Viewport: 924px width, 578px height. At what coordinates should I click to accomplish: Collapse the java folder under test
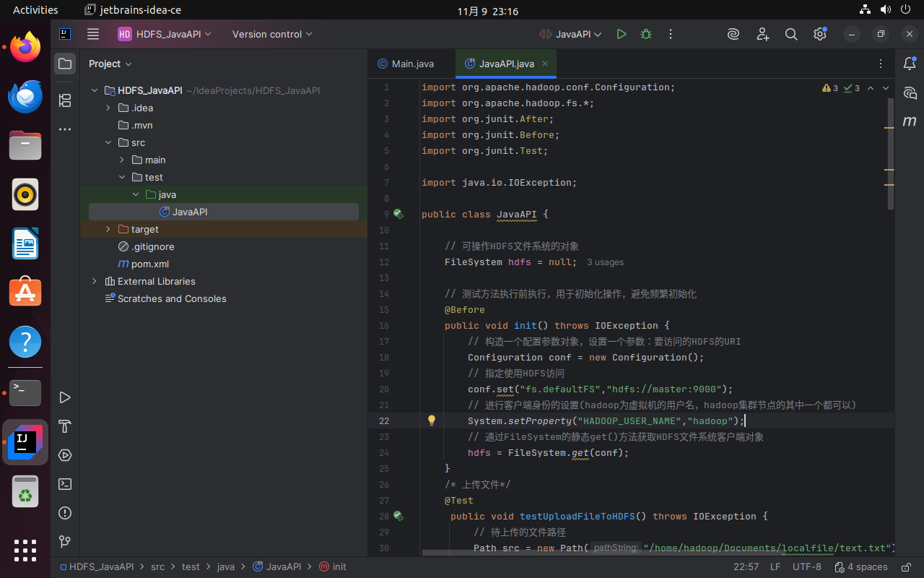pyautogui.click(x=135, y=194)
